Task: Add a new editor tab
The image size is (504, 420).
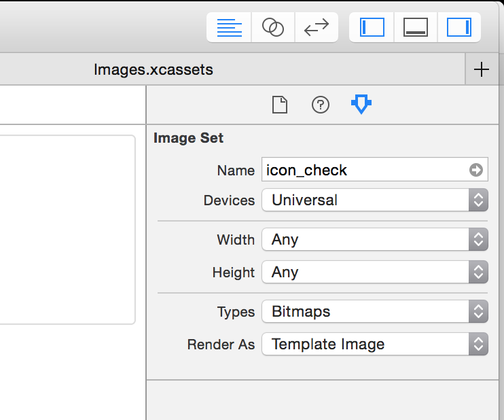Action: tap(481, 69)
